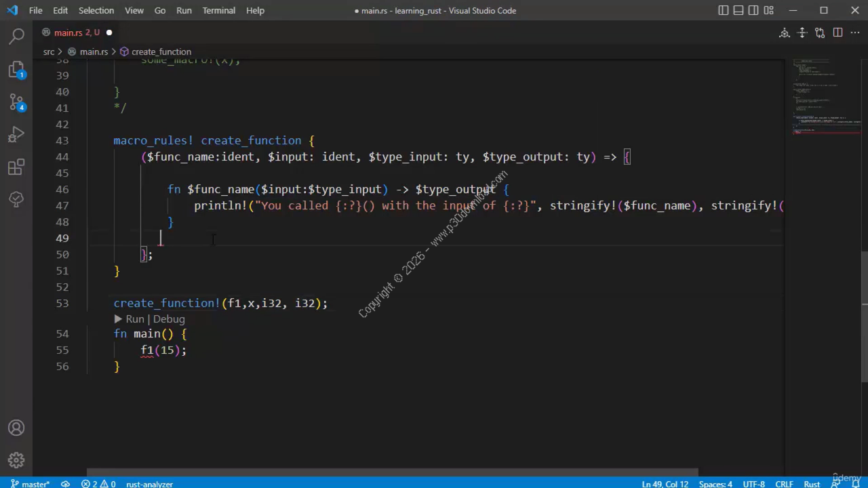The image size is (868, 488).
Task: Click the Run code lens above main
Action: coord(134,319)
